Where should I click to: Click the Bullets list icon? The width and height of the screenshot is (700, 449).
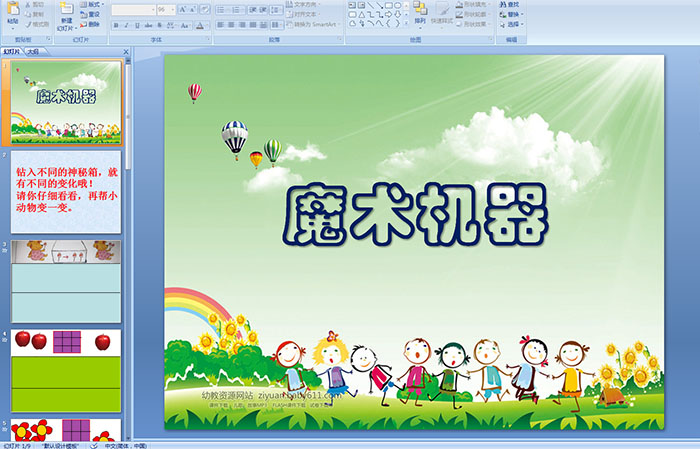coord(222,10)
